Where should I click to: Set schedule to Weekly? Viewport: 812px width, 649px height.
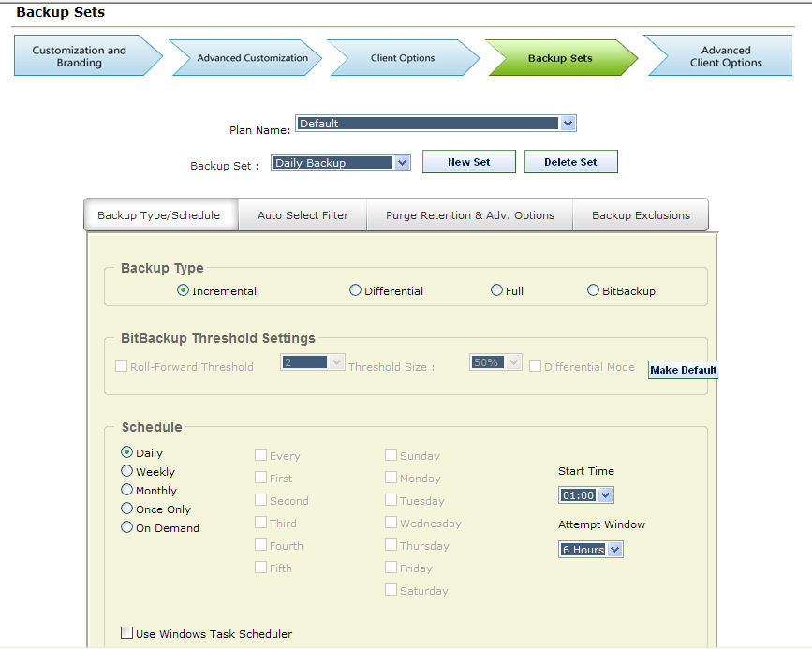(x=127, y=472)
